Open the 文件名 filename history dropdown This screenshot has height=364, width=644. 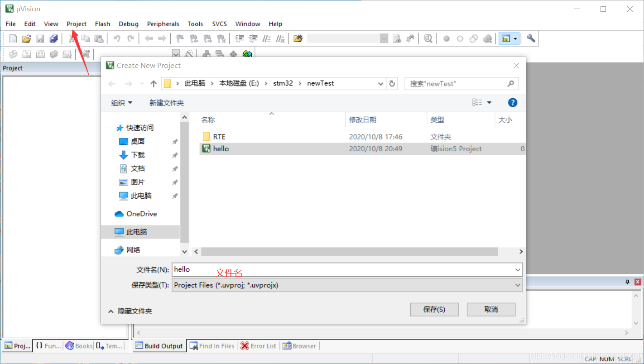pos(518,269)
